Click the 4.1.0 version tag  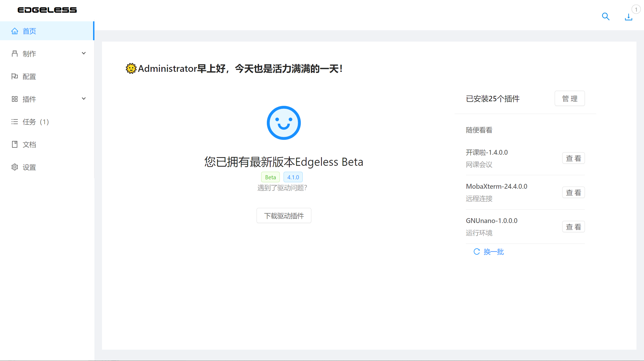coord(293,177)
